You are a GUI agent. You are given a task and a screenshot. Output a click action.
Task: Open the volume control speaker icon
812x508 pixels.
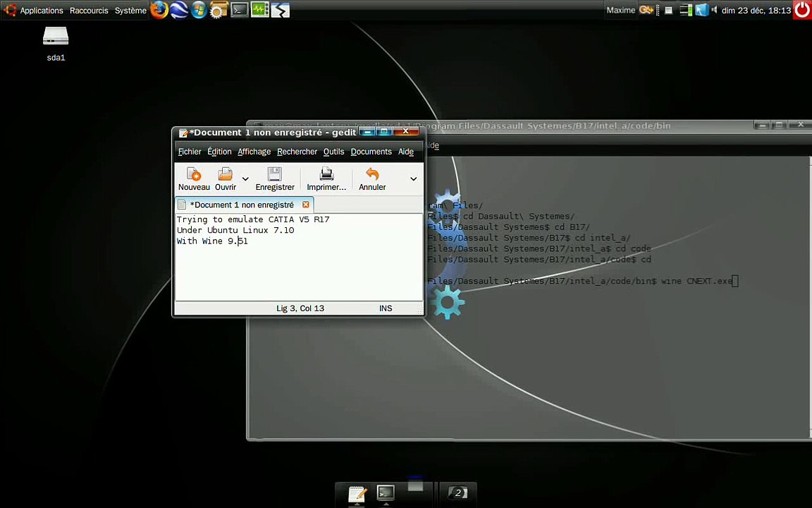tap(714, 10)
